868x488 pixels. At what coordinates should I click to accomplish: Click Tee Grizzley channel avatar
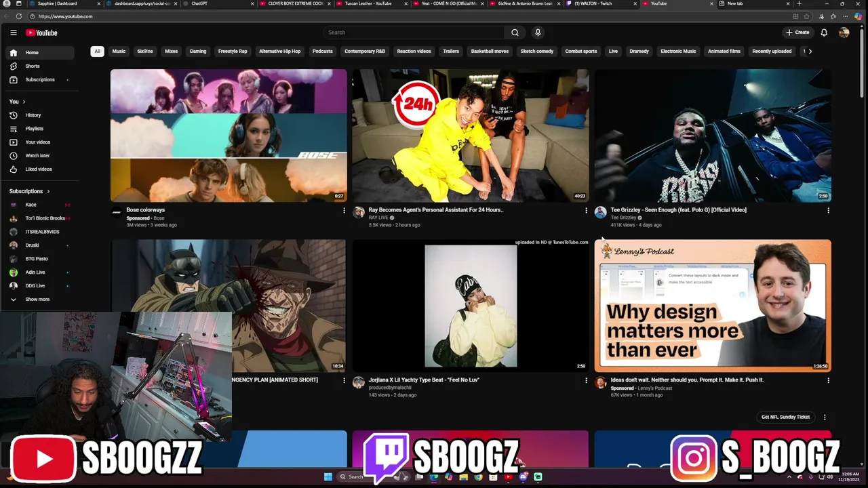[600, 213]
